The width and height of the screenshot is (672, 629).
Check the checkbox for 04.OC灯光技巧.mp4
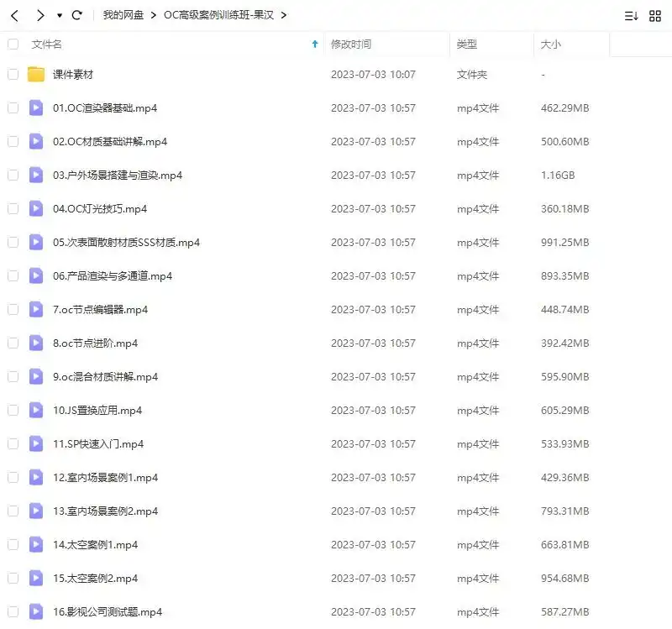12,209
